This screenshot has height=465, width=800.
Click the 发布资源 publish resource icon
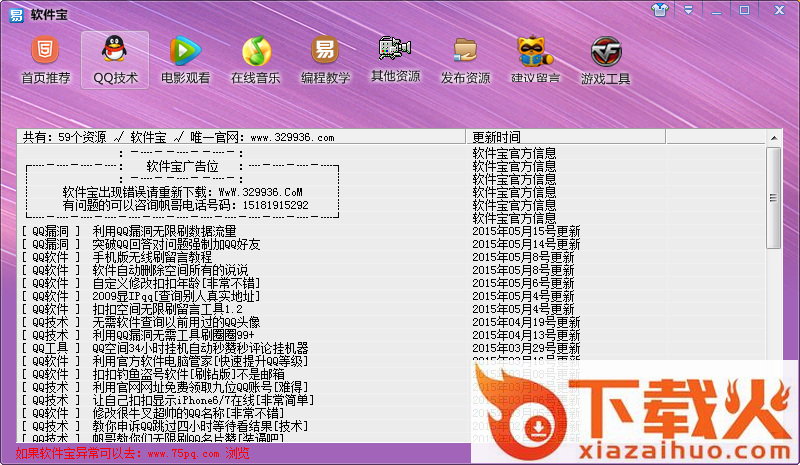(x=465, y=60)
